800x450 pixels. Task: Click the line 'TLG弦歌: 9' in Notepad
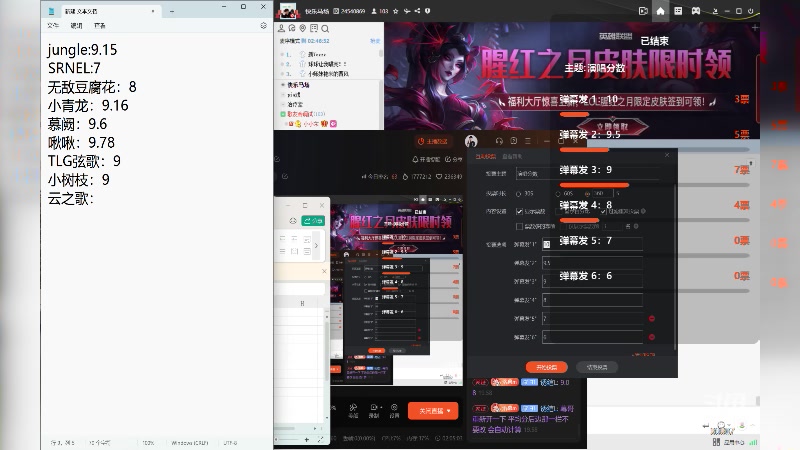click(x=84, y=161)
